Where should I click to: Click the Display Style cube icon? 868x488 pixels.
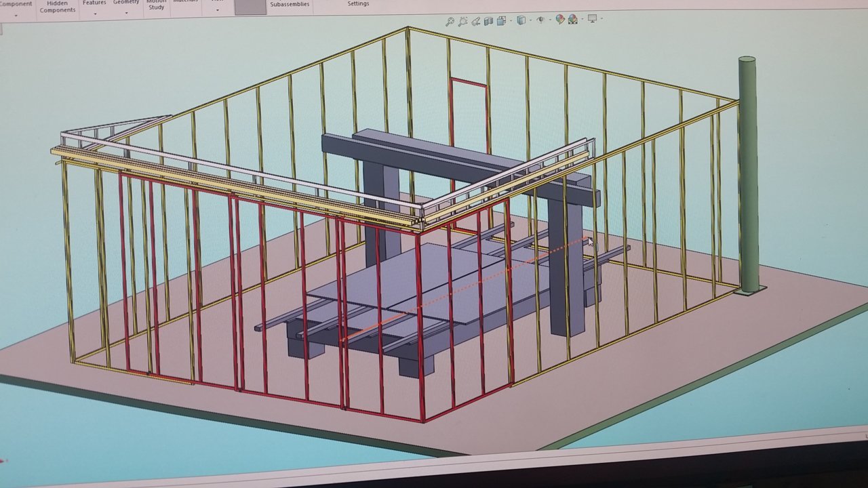point(521,20)
